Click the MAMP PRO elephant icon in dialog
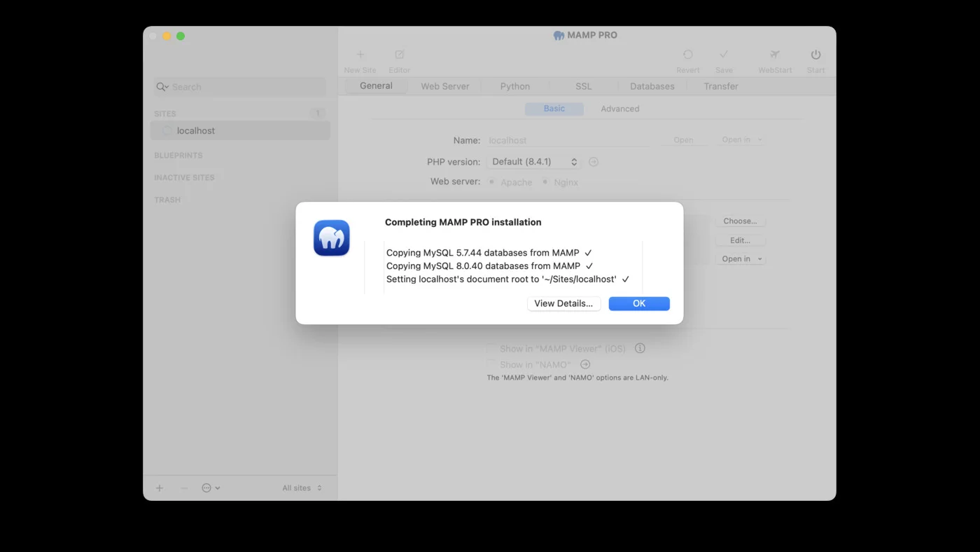 (332, 238)
